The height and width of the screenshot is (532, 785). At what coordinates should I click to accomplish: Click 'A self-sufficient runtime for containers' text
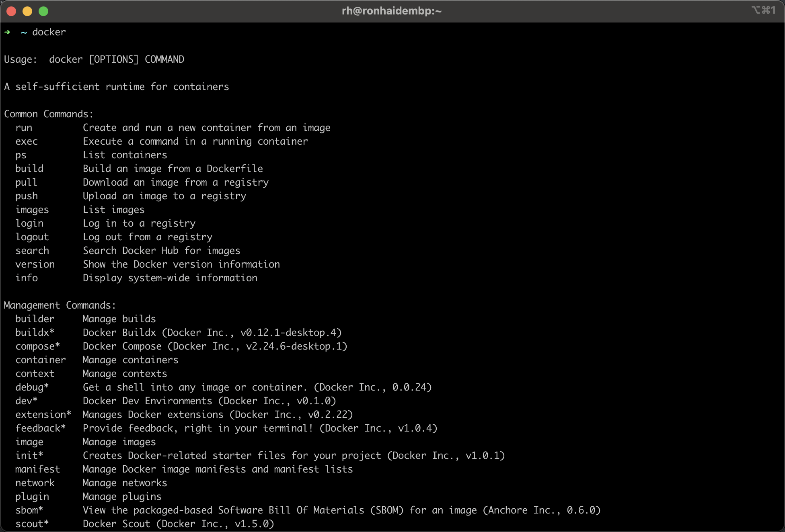[x=117, y=87]
